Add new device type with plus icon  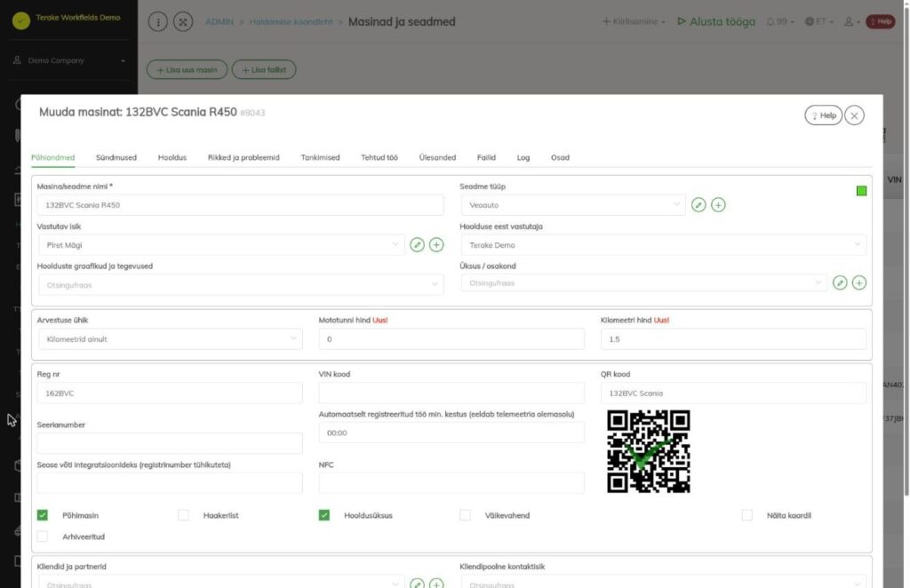click(718, 204)
